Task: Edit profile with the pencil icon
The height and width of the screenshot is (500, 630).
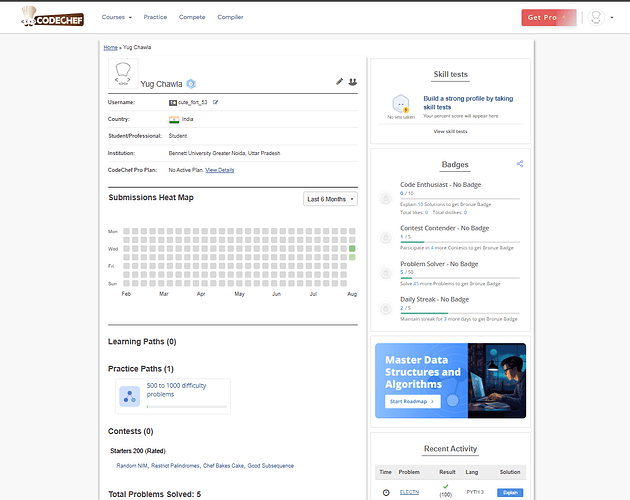Action: [x=340, y=82]
